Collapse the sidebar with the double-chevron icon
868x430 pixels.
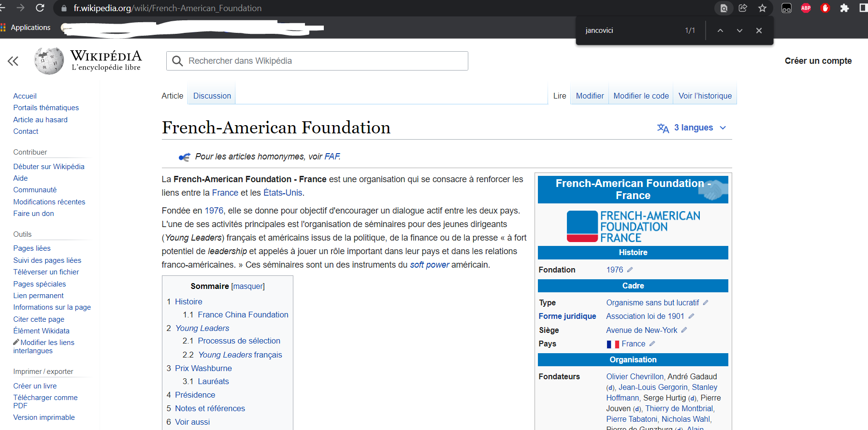13,61
